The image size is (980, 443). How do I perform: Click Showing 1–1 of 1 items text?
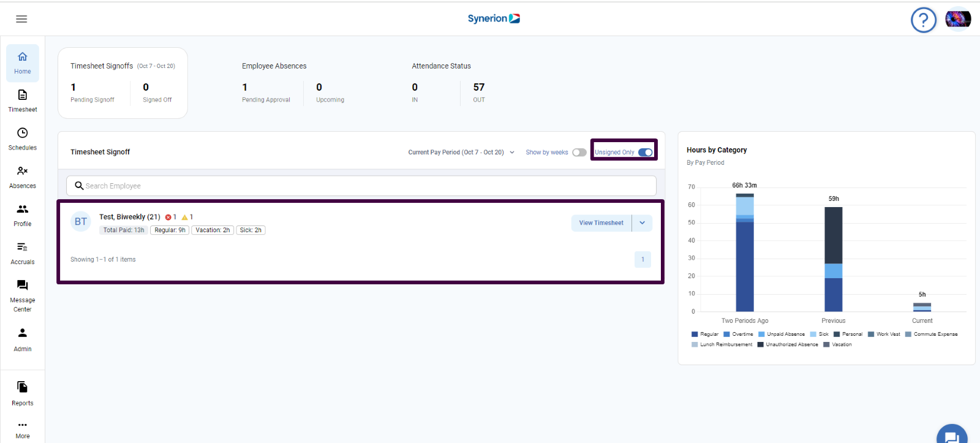coord(103,260)
